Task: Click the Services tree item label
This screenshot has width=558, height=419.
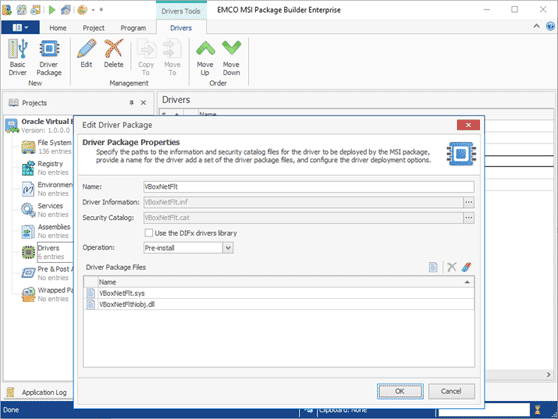Action: click(x=50, y=206)
